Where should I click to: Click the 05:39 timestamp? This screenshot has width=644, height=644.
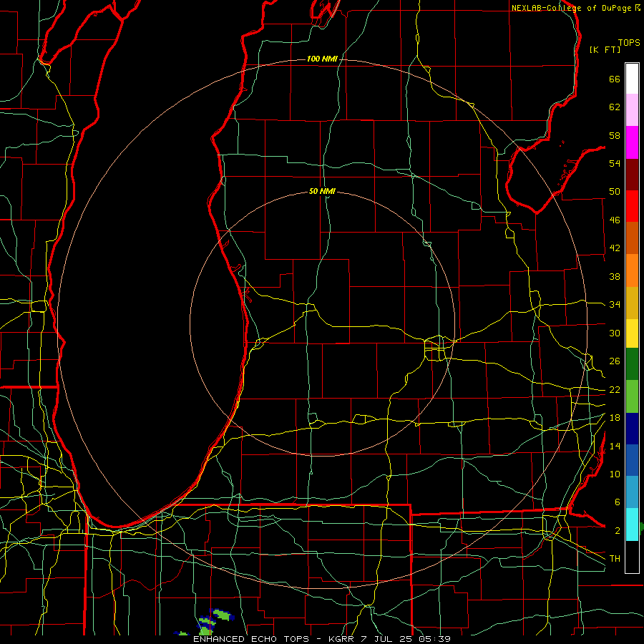434,639
